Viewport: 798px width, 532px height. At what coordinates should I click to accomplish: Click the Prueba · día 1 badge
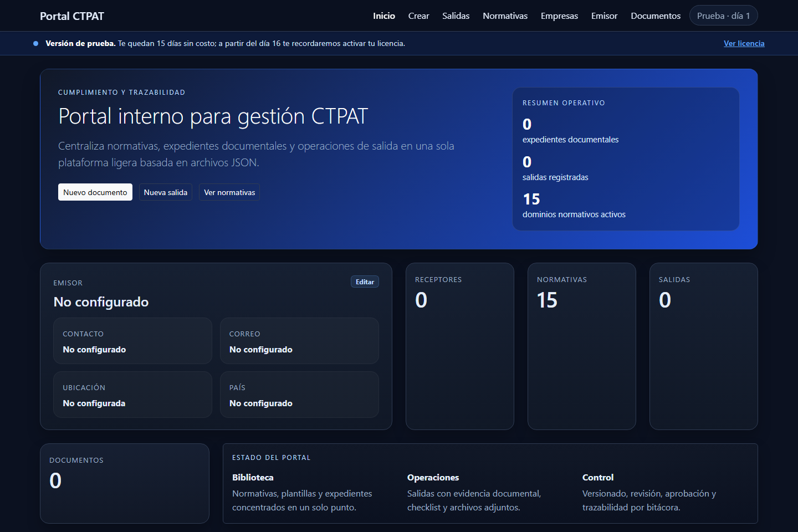723,16
